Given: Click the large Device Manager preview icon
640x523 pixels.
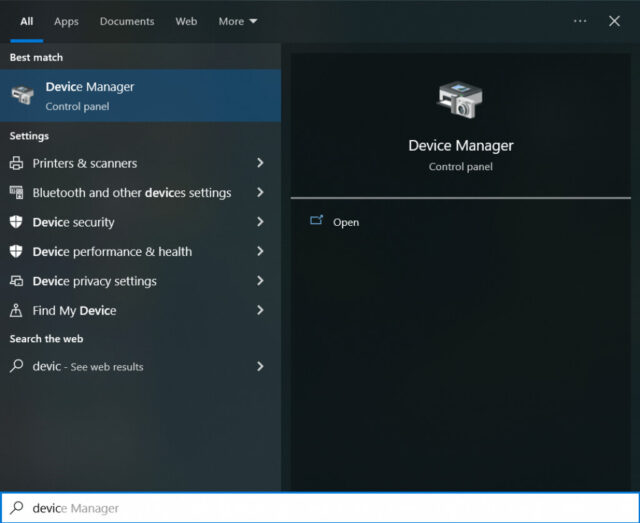Looking at the screenshot, I should (460, 101).
